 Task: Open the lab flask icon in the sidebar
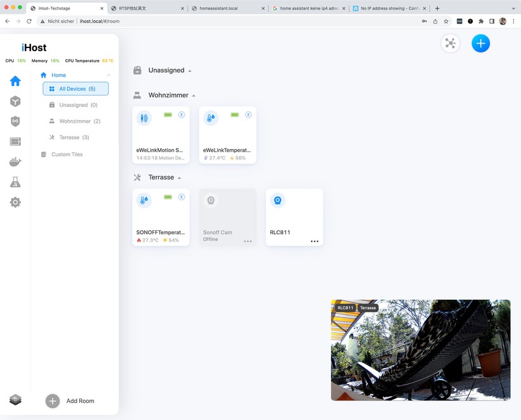point(15,182)
